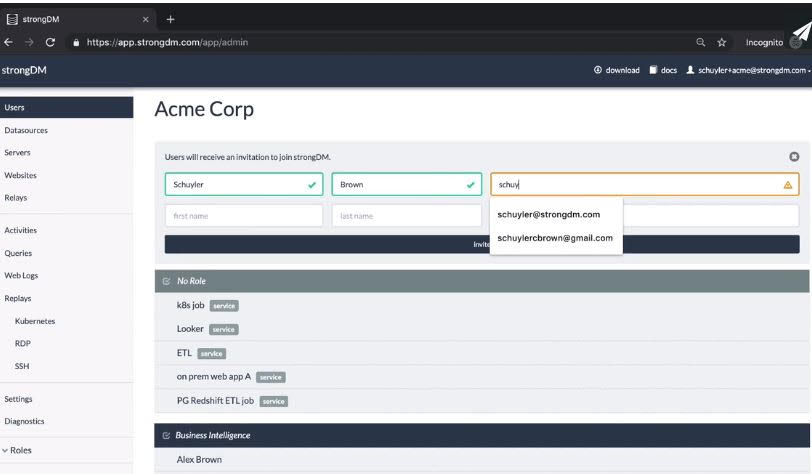Click the zoom magnifier icon in address bar
This screenshot has height=474, width=812.
(x=701, y=42)
